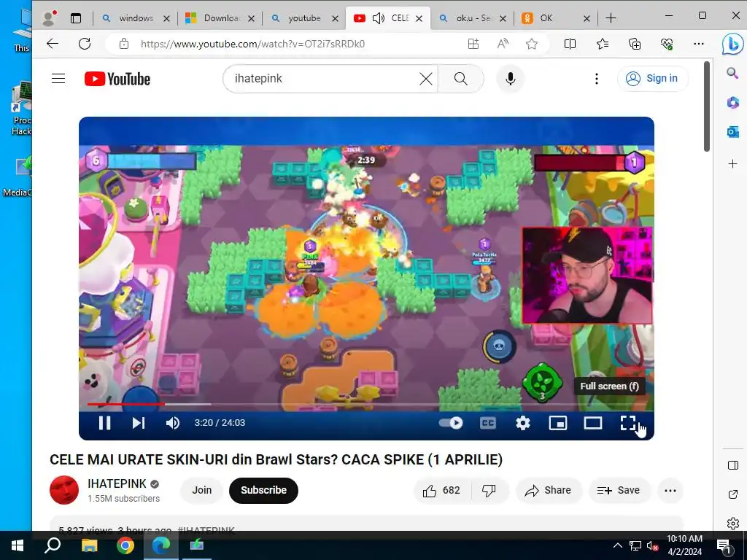Open Edge Collections

635,44
